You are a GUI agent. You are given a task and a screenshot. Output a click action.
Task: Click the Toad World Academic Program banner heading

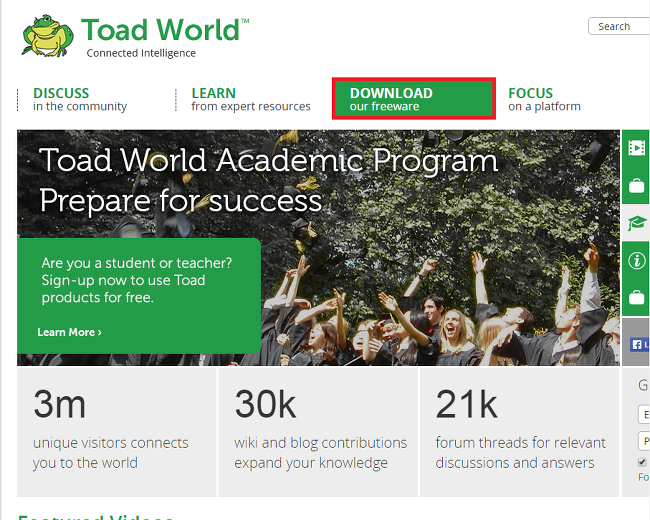(x=268, y=160)
